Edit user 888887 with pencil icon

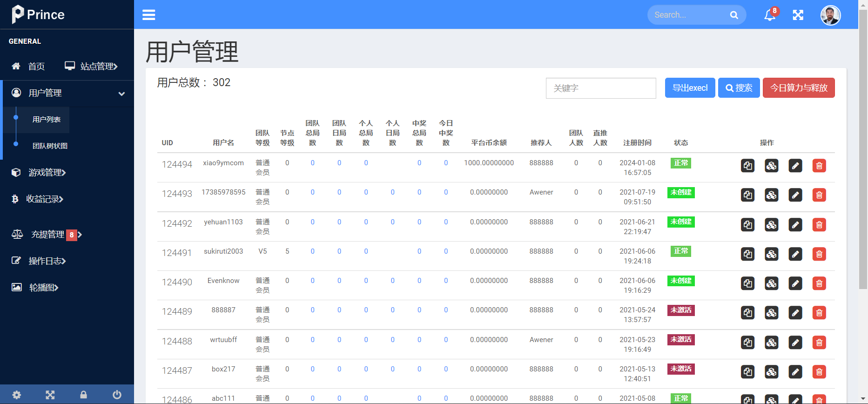coord(795,313)
